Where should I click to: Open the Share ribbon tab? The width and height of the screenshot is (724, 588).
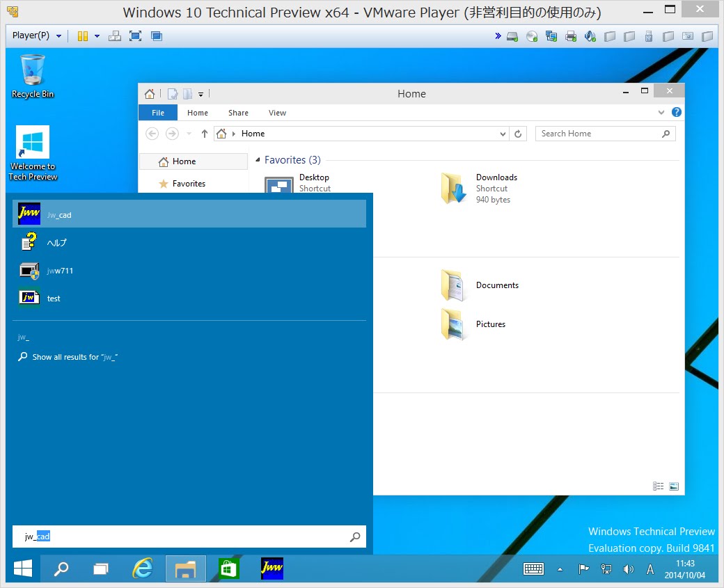pyautogui.click(x=238, y=113)
